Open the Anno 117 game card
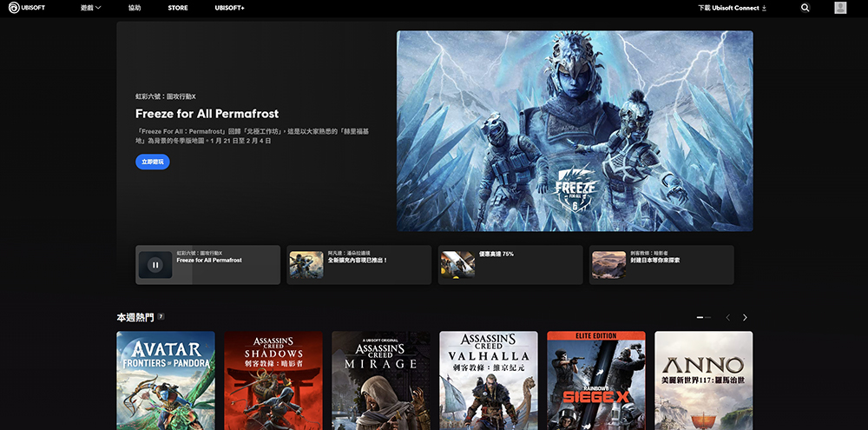Image resolution: width=868 pixels, height=430 pixels. click(x=704, y=380)
